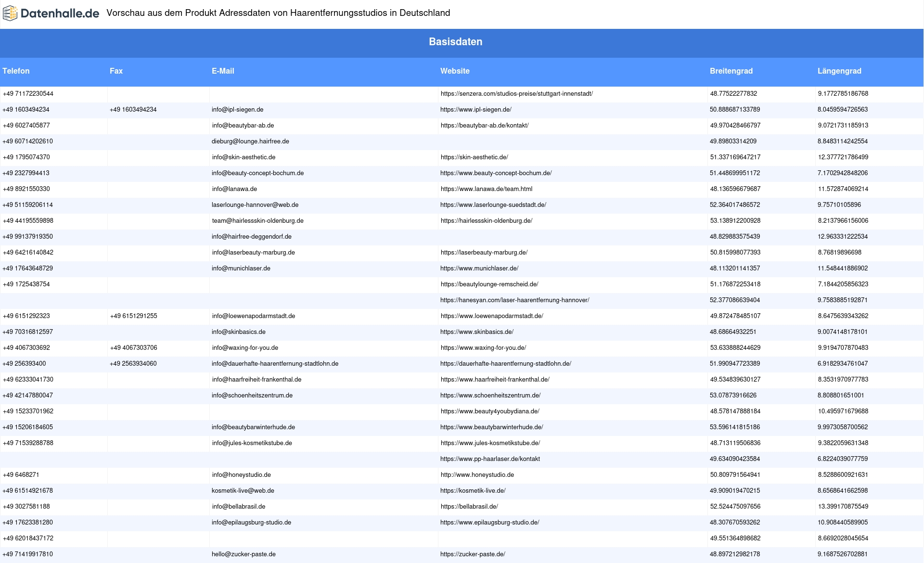This screenshot has width=924, height=563.
Task: Click the Website column header
Action: click(455, 71)
